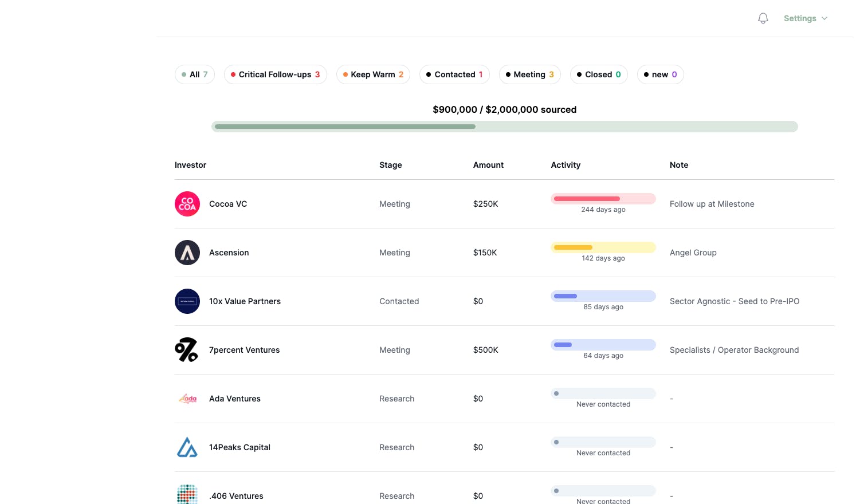Click the 7percent Ventures percent logo
Image resolution: width=856 pixels, height=504 pixels.
point(187,350)
